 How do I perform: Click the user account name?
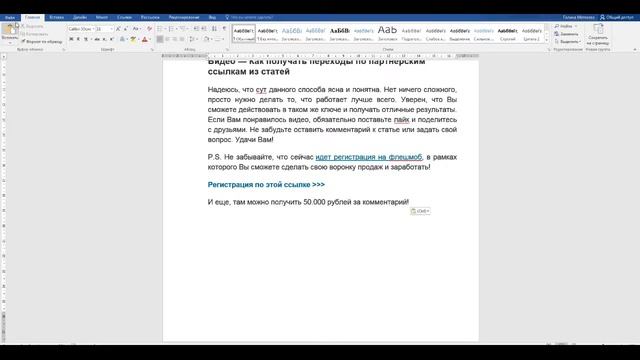point(578,18)
